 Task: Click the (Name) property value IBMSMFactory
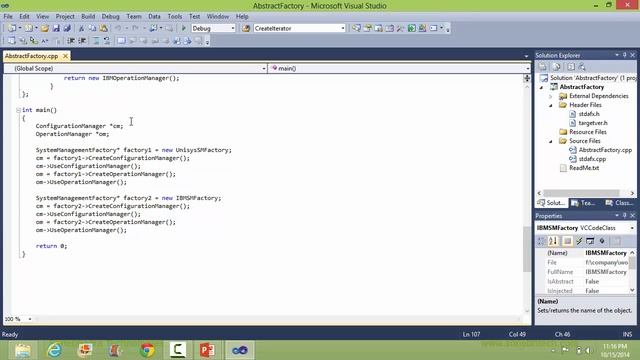click(606, 253)
